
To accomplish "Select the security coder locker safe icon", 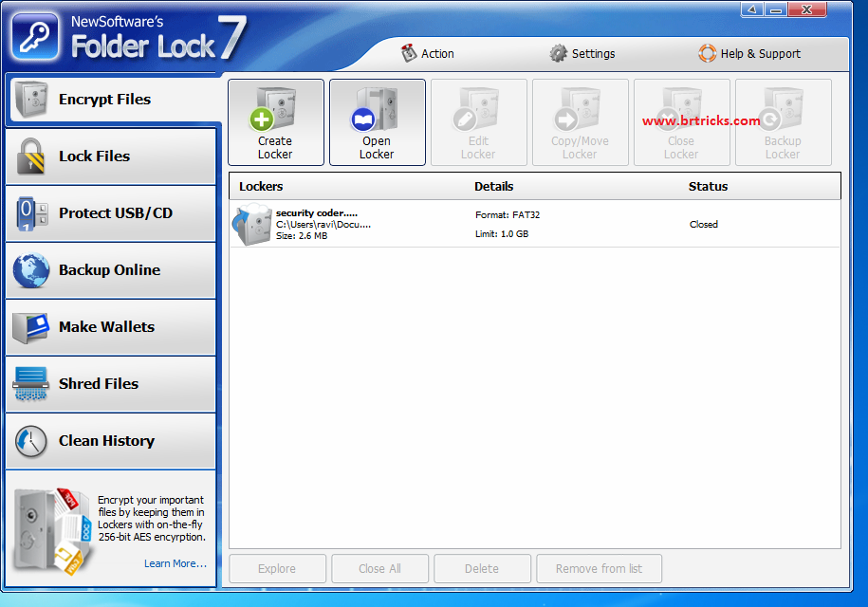I will [252, 224].
